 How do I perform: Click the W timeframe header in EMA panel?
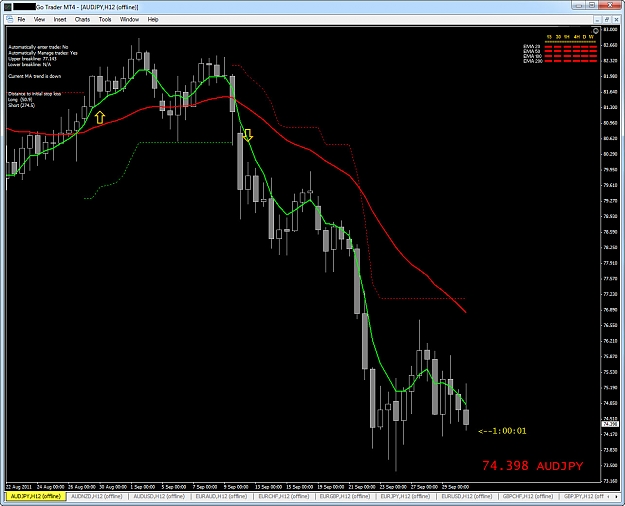(592, 37)
